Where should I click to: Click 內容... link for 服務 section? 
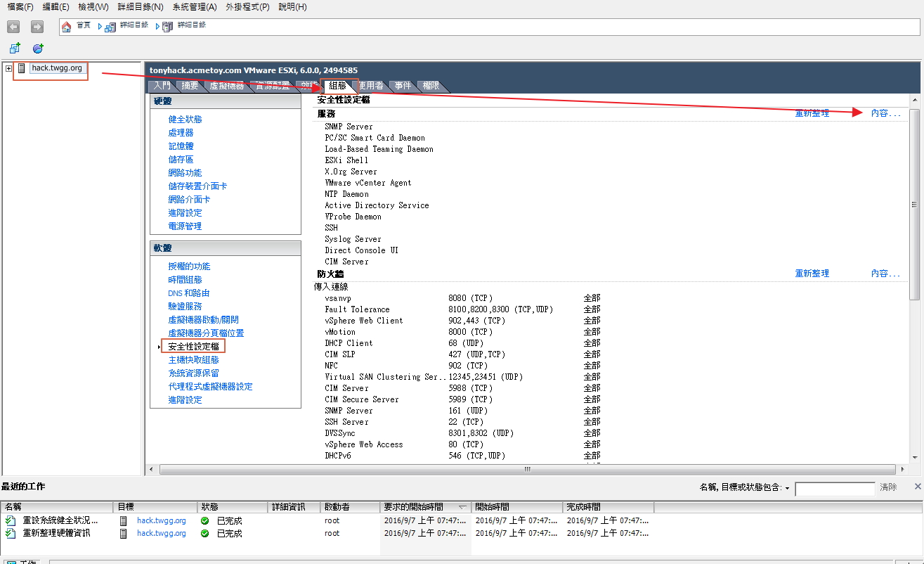[x=885, y=113]
